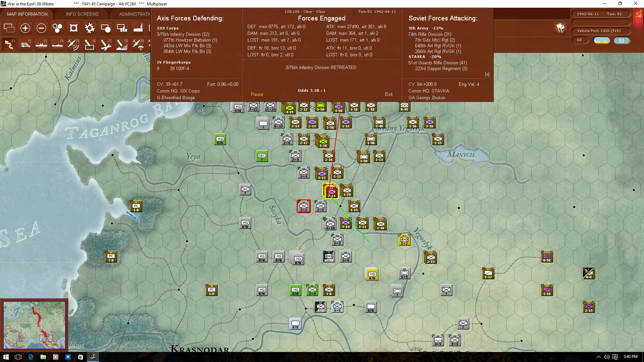Viewport: 644px width, 362px height.
Task: Select F4 amphibious transport mode
Action: [x=57, y=44]
